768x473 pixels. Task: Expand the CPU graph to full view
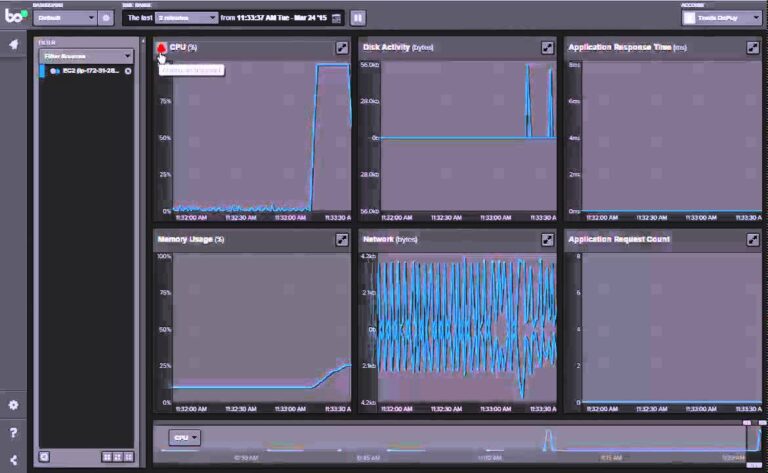341,48
